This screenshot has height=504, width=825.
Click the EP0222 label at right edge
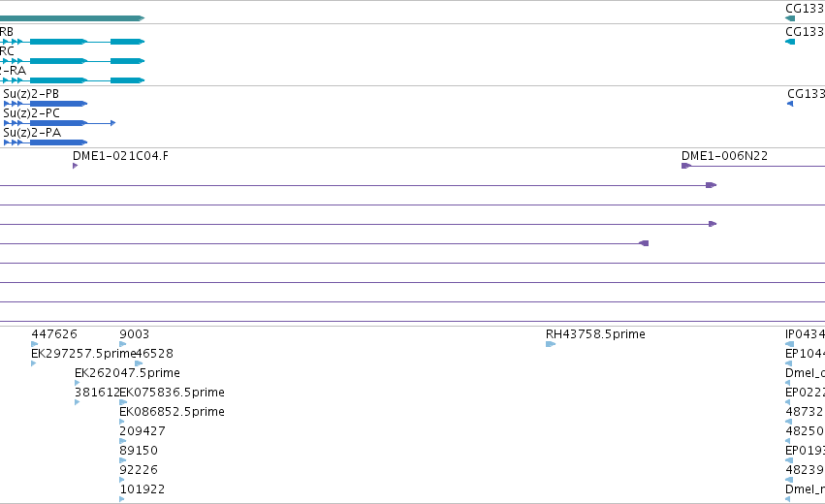[805, 393]
